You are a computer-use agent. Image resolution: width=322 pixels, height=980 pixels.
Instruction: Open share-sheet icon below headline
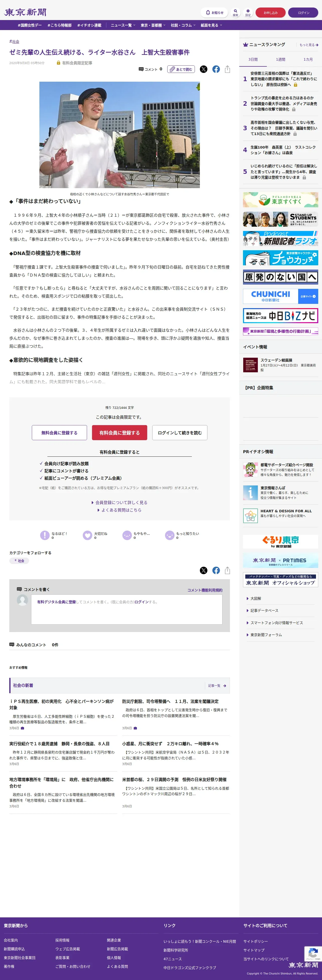tap(227, 69)
